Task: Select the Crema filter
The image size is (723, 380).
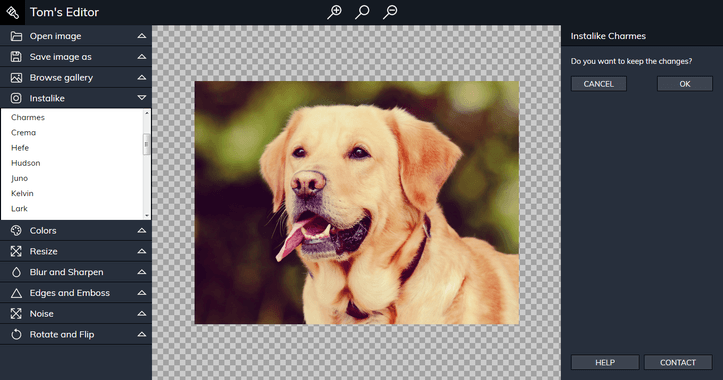Action: click(x=23, y=132)
